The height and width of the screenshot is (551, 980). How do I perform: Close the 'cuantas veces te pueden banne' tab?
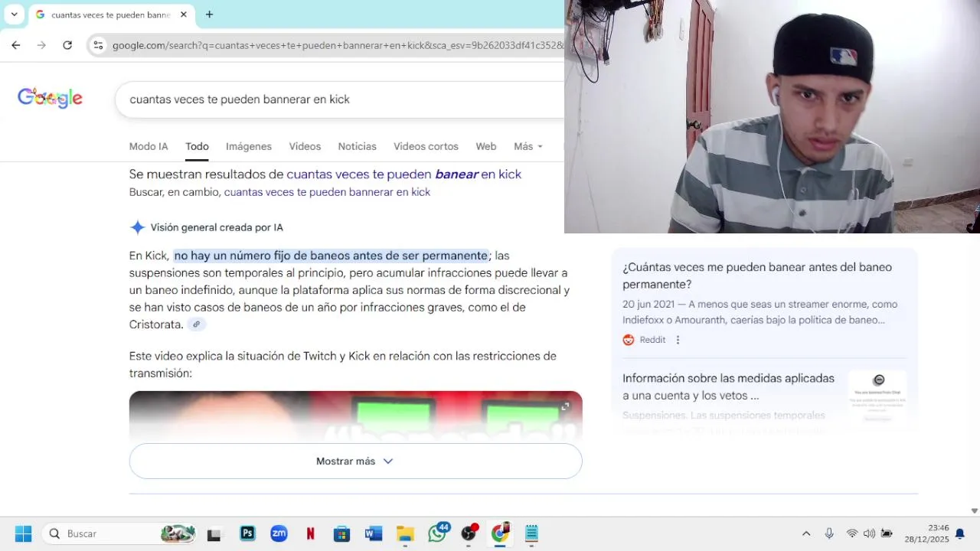[x=184, y=15]
